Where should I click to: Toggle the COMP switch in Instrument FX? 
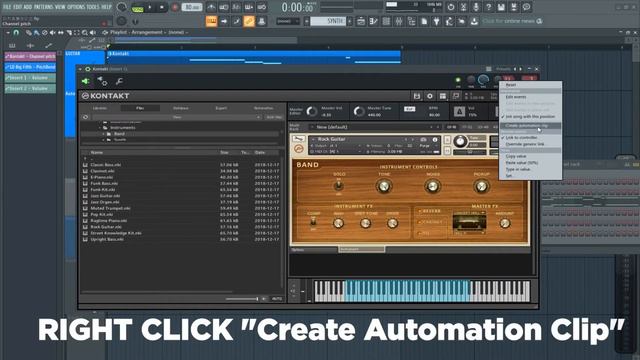click(x=313, y=222)
